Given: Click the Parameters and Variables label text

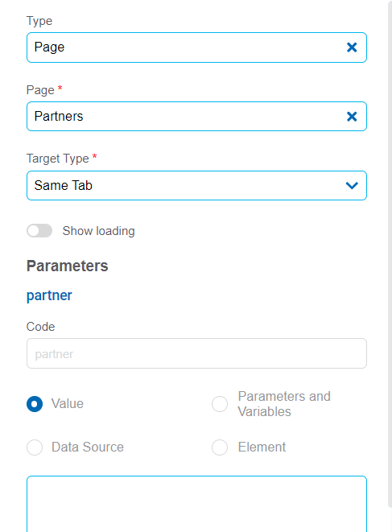Looking at the screenshot, I should click(x=284, y=404).
